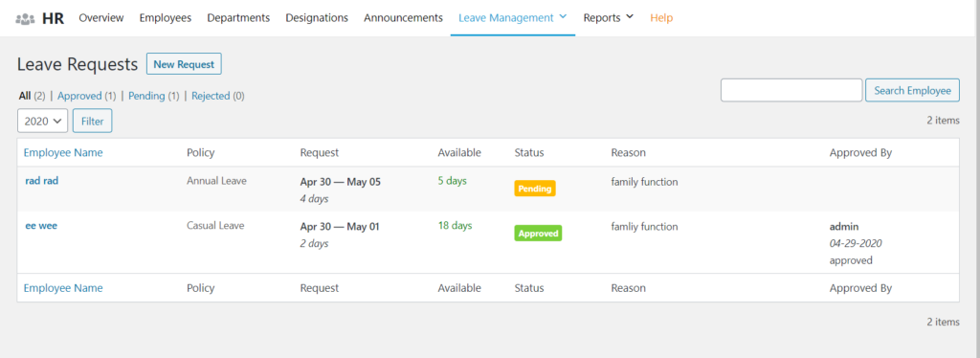Open the orange Help link
This screenshot has height=358, width=980.
pyautogui.click(x=661, y=18)
